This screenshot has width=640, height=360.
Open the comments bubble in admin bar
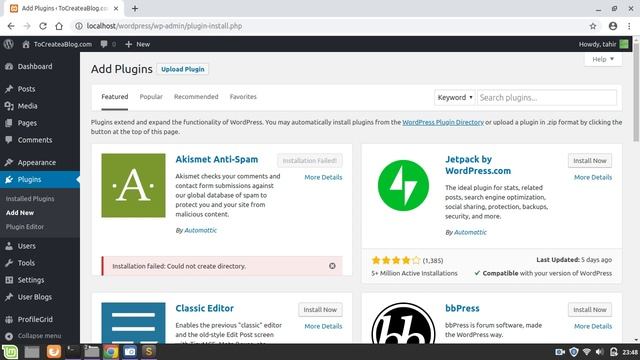[x=108, y=44]
